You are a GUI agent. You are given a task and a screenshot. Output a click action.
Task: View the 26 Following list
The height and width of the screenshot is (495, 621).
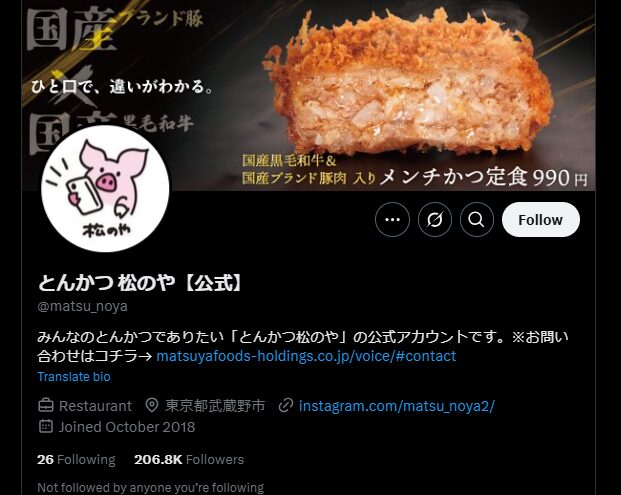[x=76, y=459]
